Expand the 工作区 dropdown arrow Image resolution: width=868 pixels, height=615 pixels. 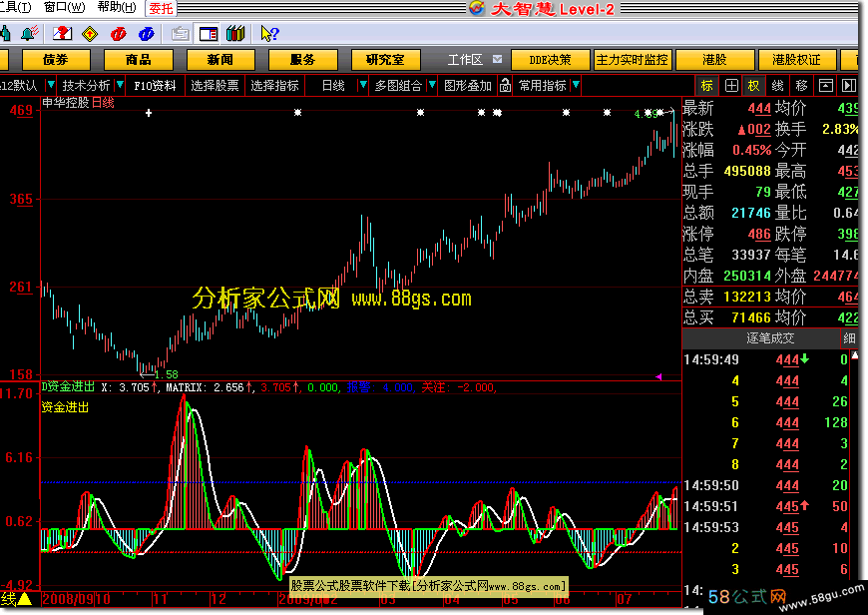pos(497,59)
